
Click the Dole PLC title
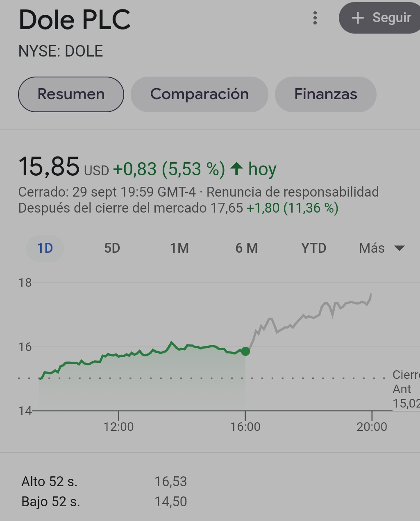click(x=75, y=20)
